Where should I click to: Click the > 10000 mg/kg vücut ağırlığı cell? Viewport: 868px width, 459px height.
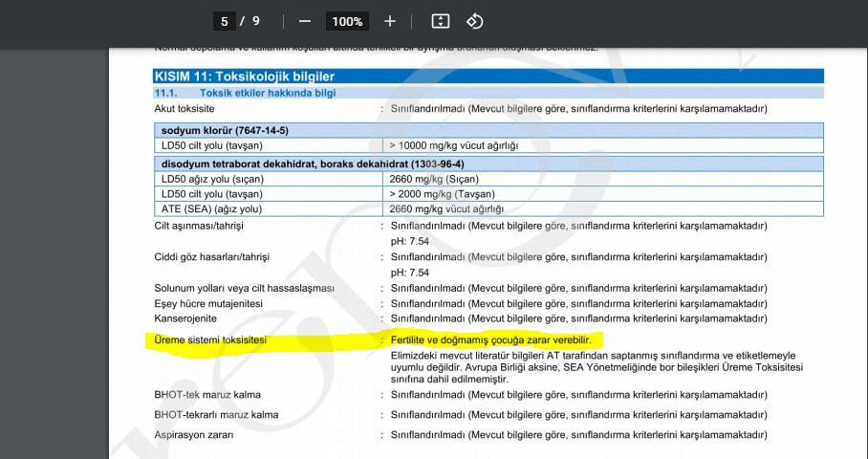point(453,145)
